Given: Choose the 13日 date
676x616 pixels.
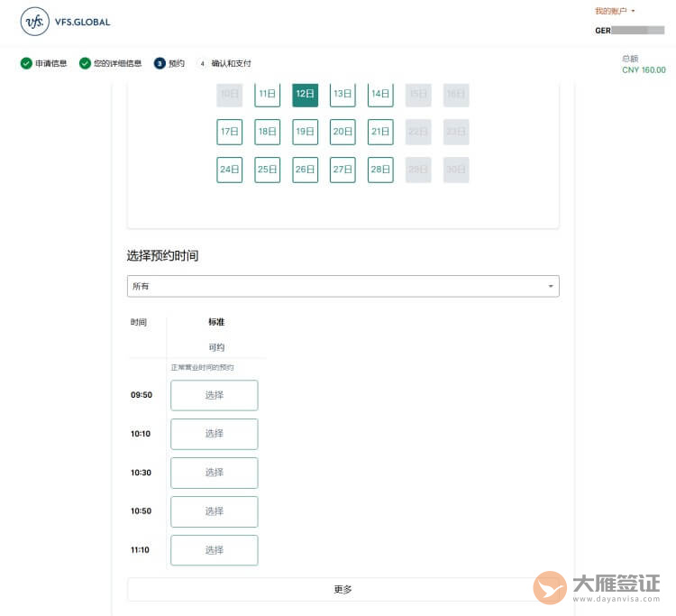Looking at the screenshot, I should click(x=343, y=94).
